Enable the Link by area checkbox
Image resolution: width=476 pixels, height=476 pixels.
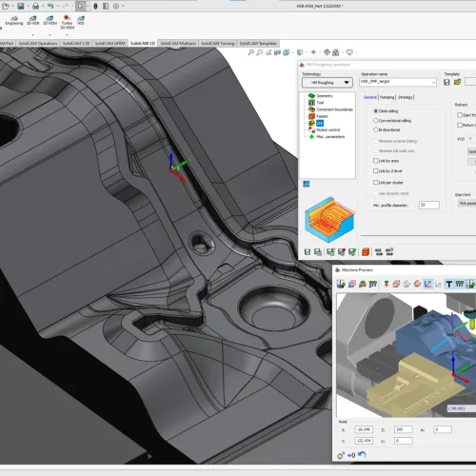coord(376,161)
